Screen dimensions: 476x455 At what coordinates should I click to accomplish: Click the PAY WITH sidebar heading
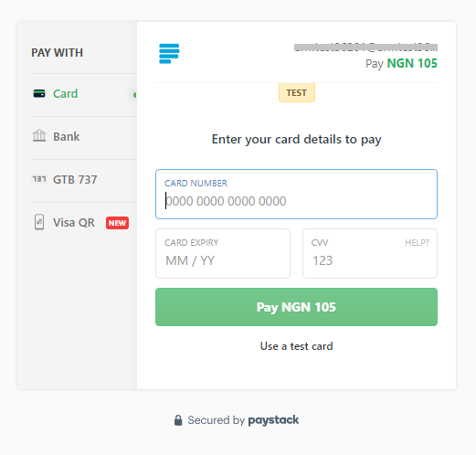(57, 53)
